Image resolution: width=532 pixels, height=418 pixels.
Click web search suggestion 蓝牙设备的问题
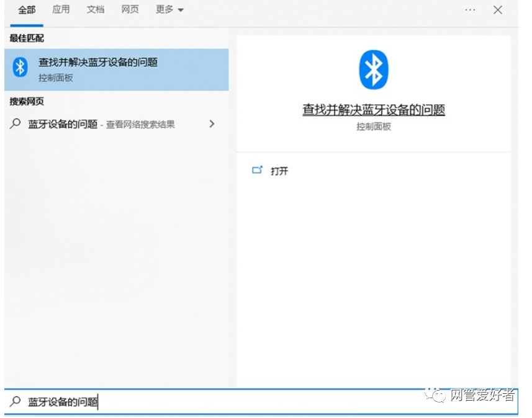coord(112,124)
